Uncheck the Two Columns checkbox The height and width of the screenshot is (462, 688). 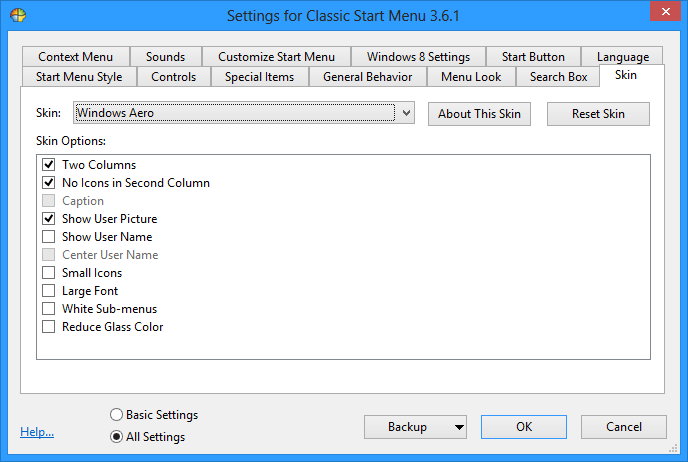(49, 165)
